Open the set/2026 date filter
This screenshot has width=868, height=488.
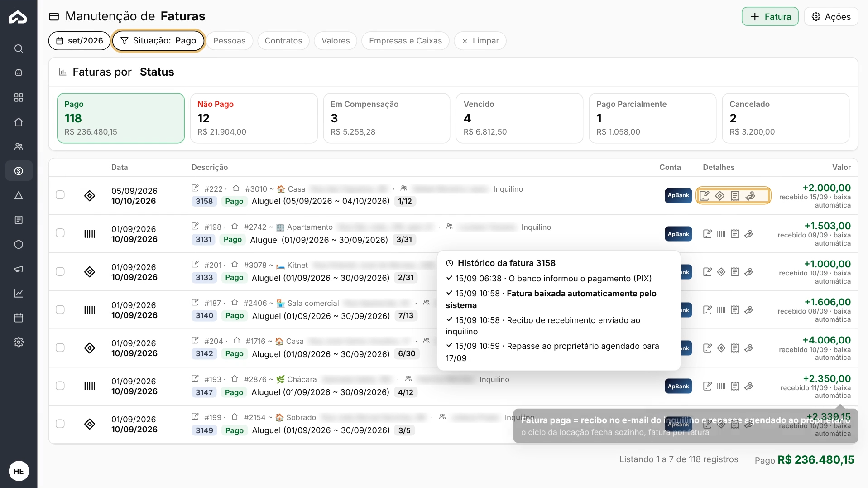(79, 41)
